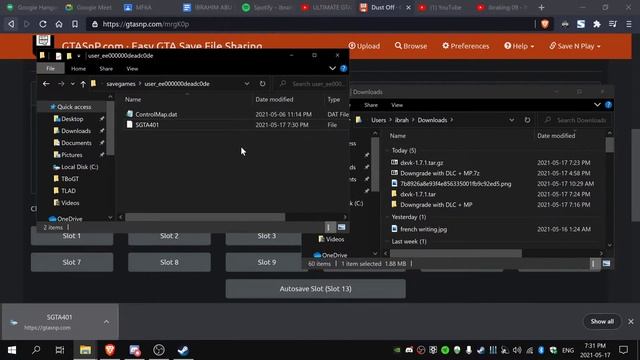Image resolution: width=640 pixels, height=360 pixels.
Task: Open Quick access in the navigation pane
Action: click(x=74, y=107)
